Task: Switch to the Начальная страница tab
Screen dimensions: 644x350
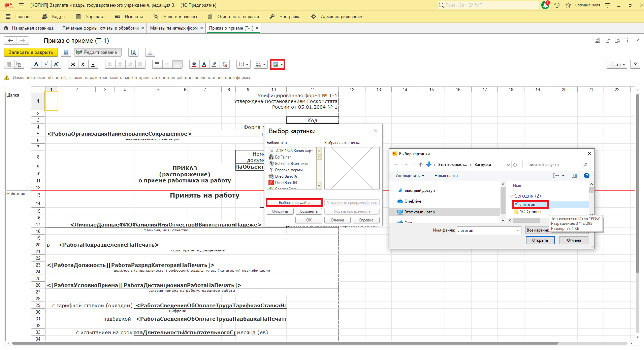Action: (x=29, y=28)
